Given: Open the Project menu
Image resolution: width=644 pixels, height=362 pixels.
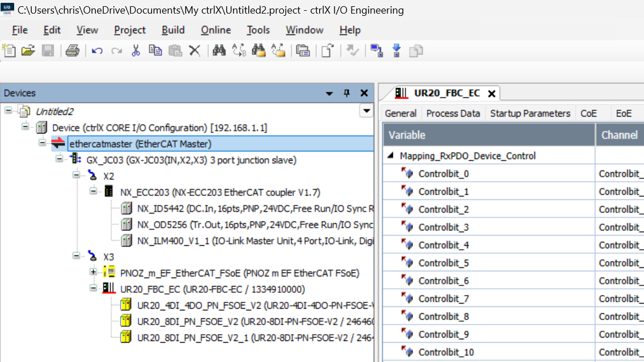Looking at the screenshot, I should [130, 30].
